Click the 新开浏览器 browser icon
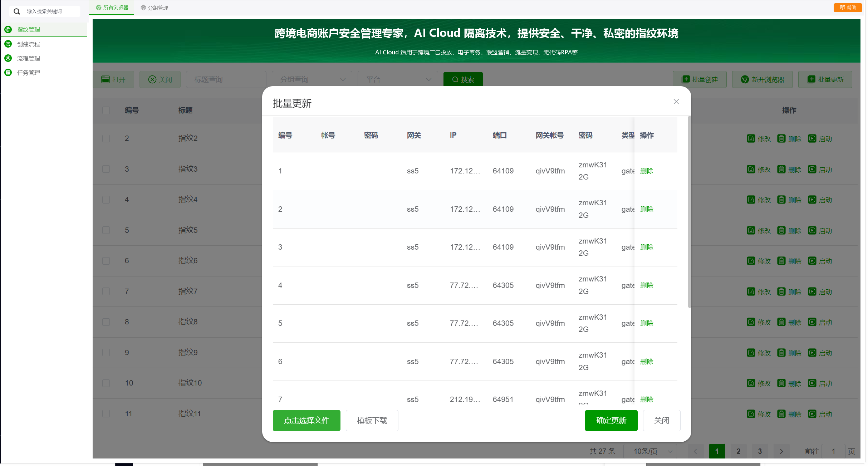The height and width of the screenshot is (466, 868). (745, 79)
